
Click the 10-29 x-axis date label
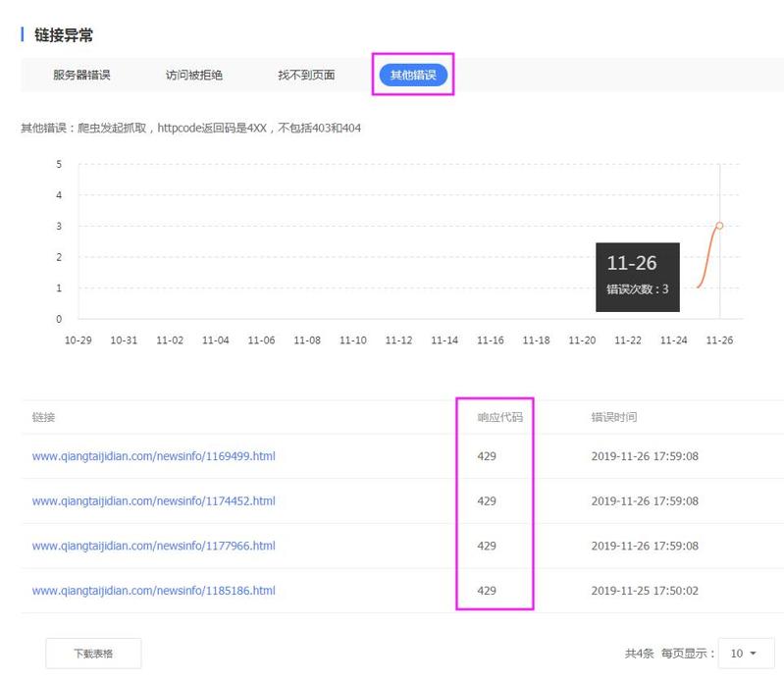coord(78,340)
